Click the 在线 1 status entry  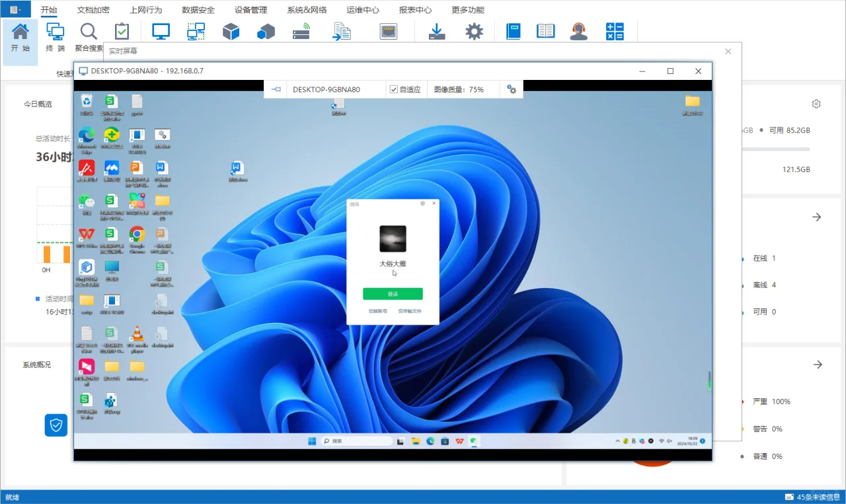point(764,258)
